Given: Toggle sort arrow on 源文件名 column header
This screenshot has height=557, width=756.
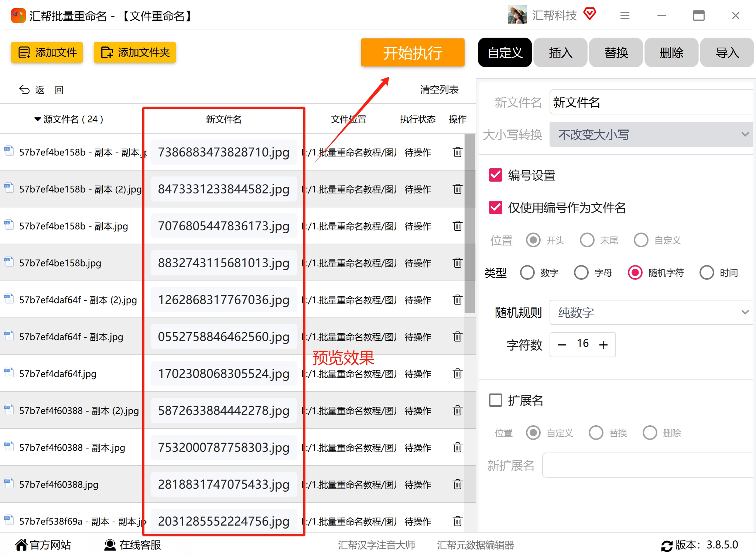Looking at the screenshot, I should 37,119.
